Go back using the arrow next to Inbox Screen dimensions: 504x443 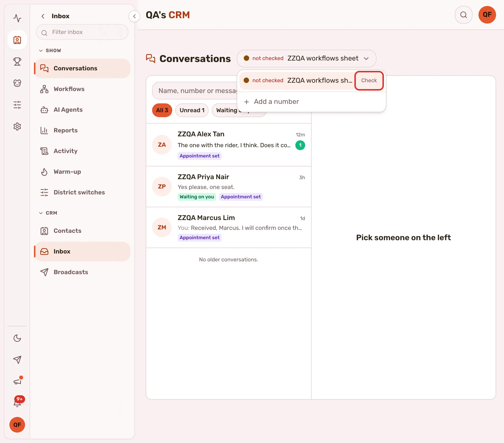coord(43,16)
